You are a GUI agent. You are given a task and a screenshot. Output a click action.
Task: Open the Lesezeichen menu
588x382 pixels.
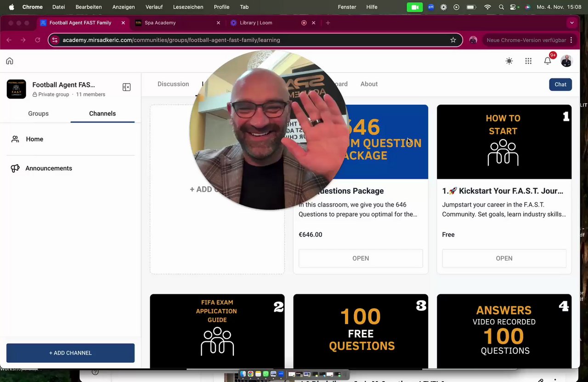coord(188,7)
